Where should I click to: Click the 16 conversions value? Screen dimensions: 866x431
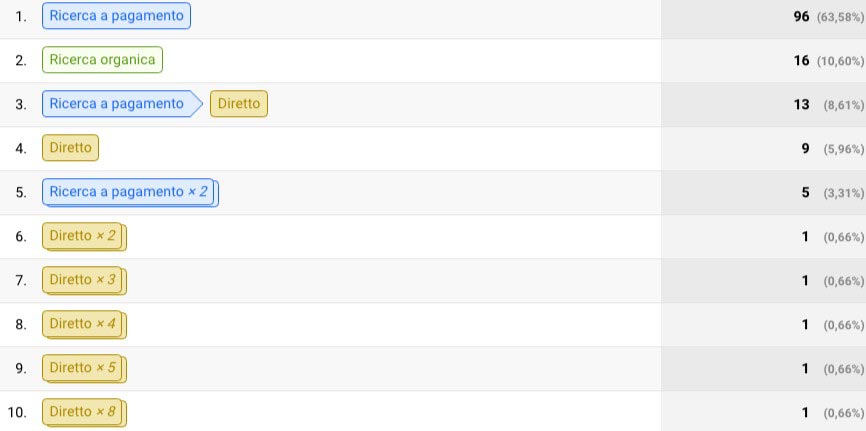click(801, 61)
